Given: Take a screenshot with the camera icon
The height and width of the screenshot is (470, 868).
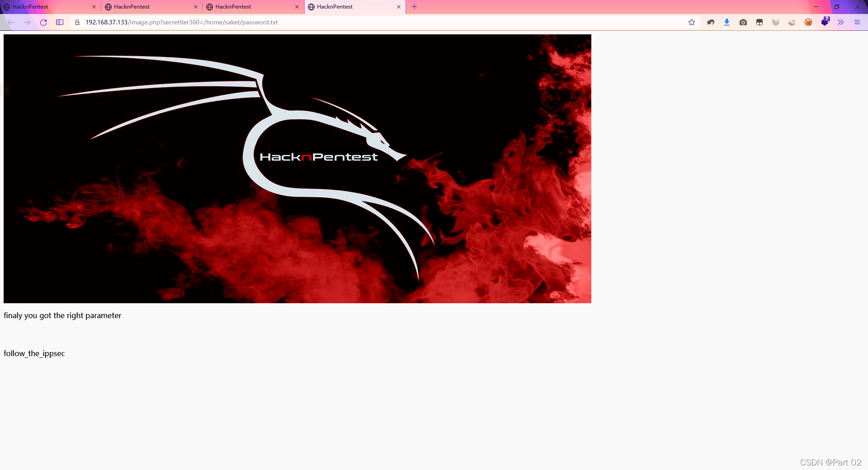Looking at the screenshot, I should tap(743, 22).
